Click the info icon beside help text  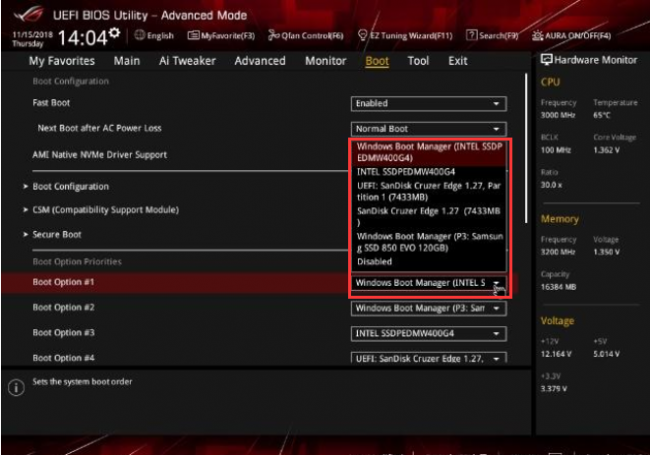[16, 388]
